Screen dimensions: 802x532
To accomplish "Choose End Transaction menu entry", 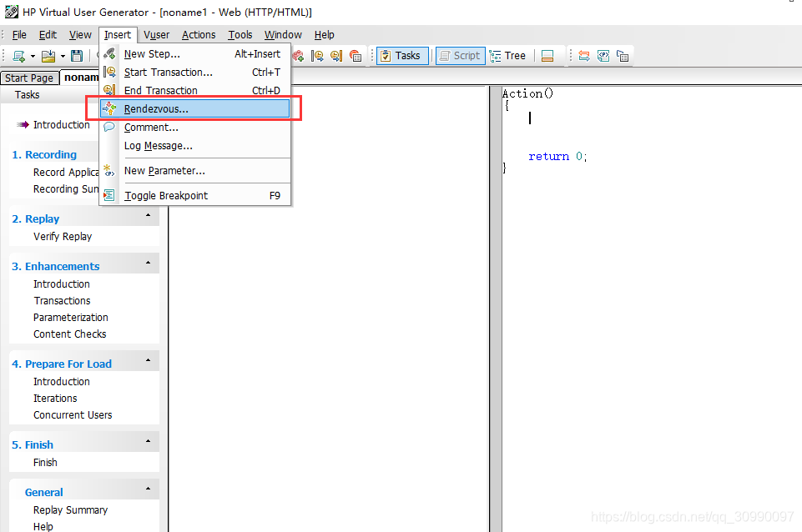I will (x=195, y=90).
